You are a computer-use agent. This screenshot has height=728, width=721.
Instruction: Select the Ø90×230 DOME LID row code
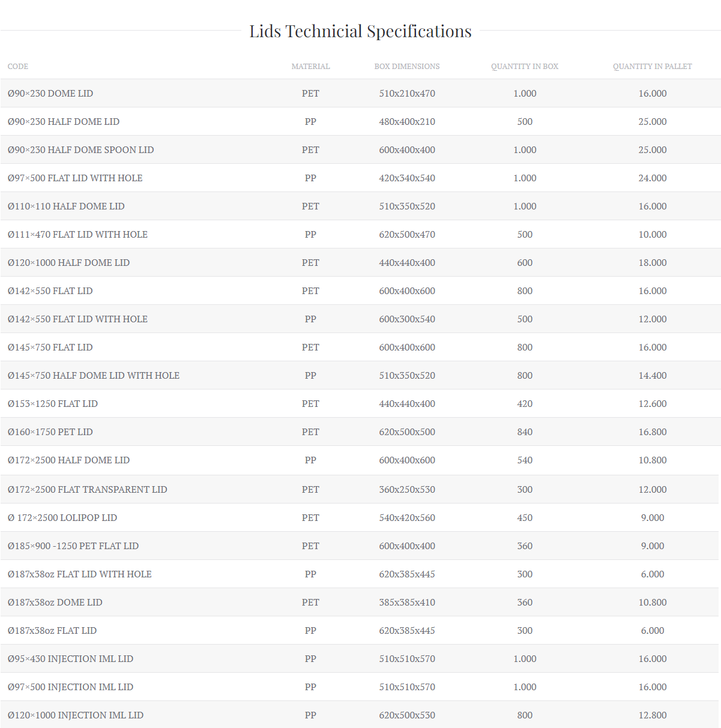(50, 94)
